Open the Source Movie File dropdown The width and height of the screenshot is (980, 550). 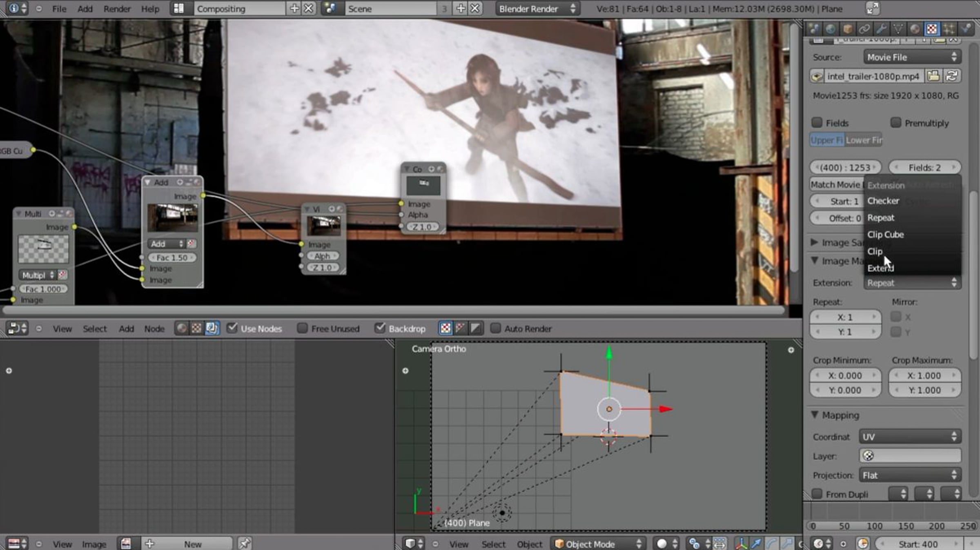pyautogui.click(x=912, y=57)
